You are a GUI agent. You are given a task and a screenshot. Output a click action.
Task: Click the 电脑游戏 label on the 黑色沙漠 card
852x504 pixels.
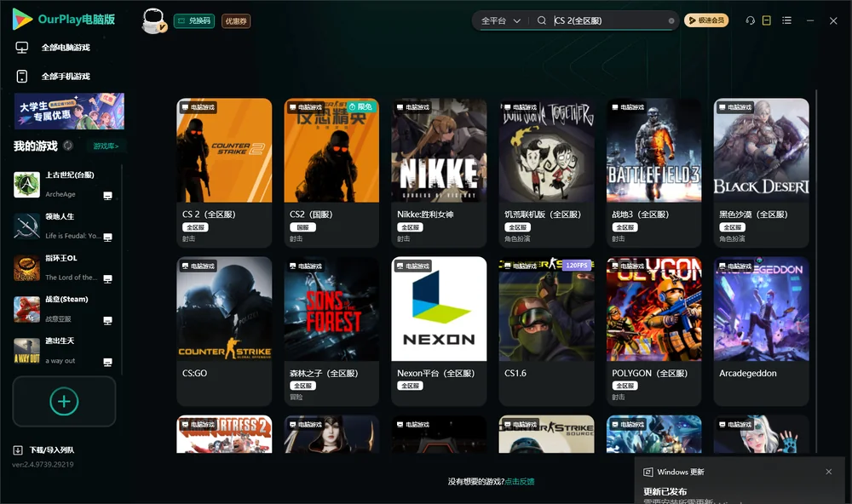(735, 107)
